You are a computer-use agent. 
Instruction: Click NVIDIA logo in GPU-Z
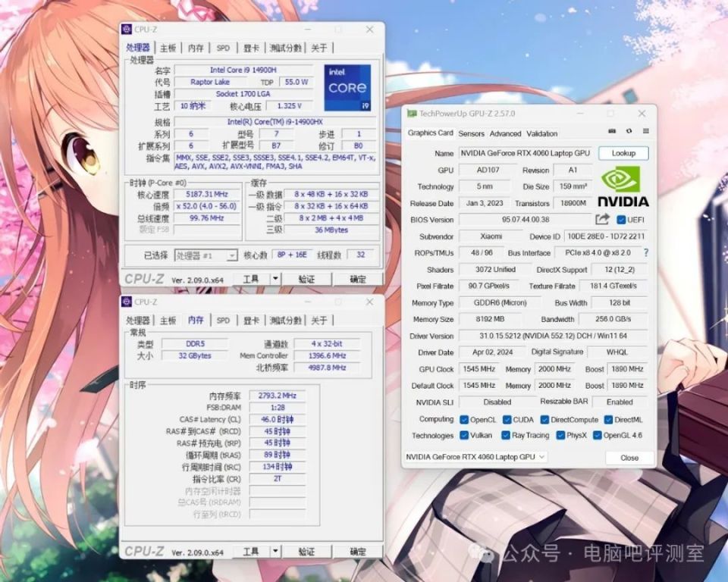point(623,186)
